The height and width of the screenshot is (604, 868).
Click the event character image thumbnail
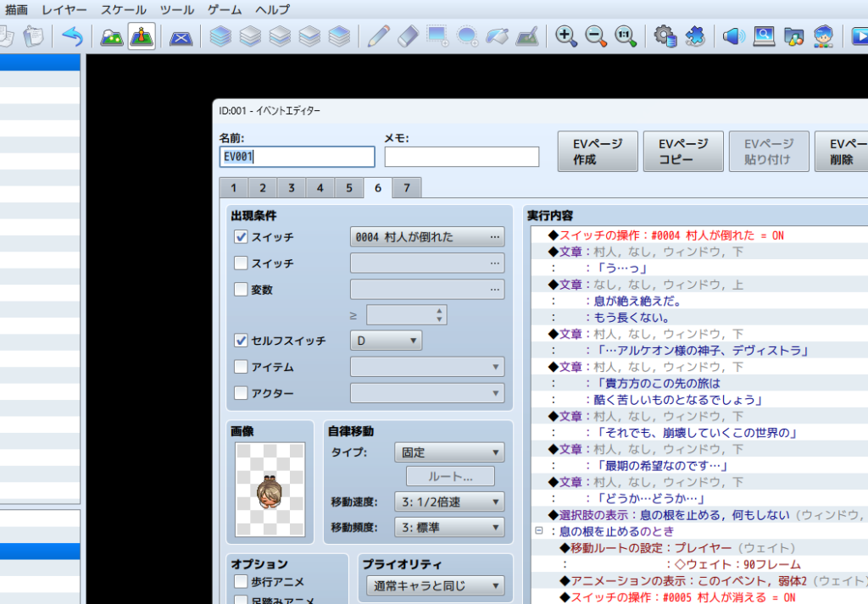[270, 488]
